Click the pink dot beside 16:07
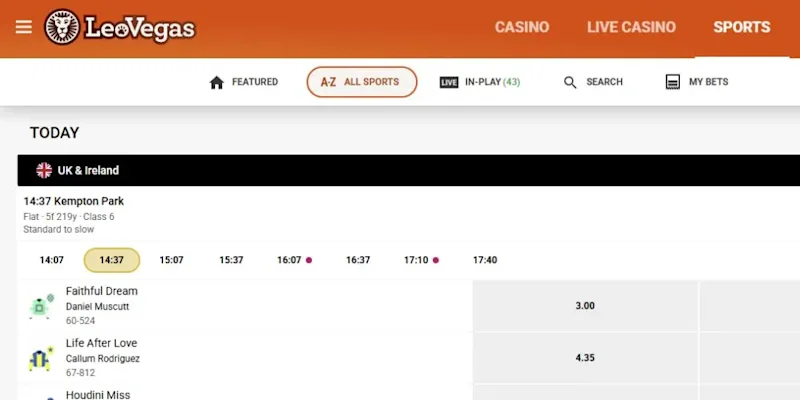The width and height of the screenshot is (800, 400). coord(309,260)
